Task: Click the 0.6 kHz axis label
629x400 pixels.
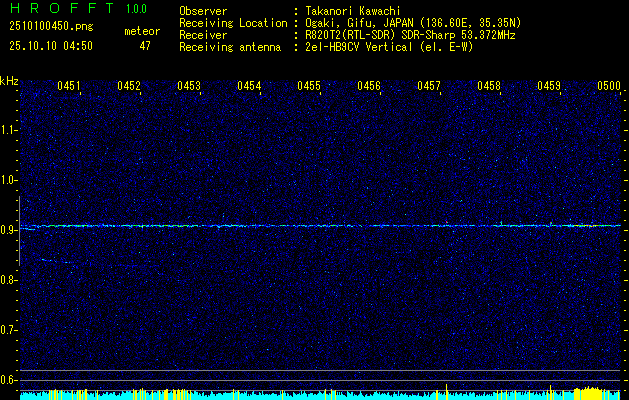Action: [9, 380]
